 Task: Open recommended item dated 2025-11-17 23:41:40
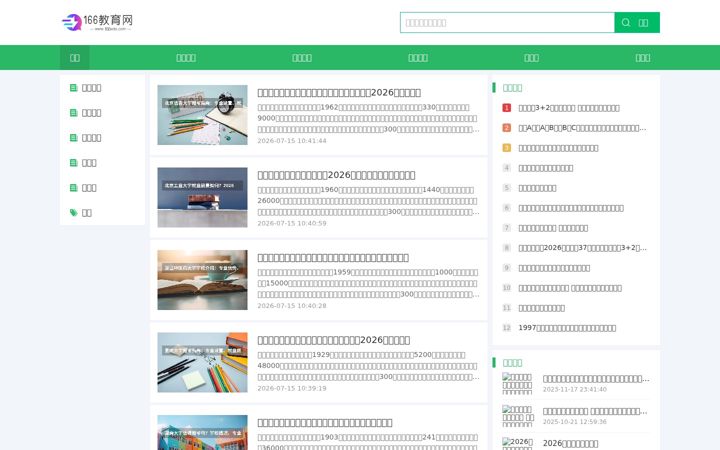tap(596, 379)
